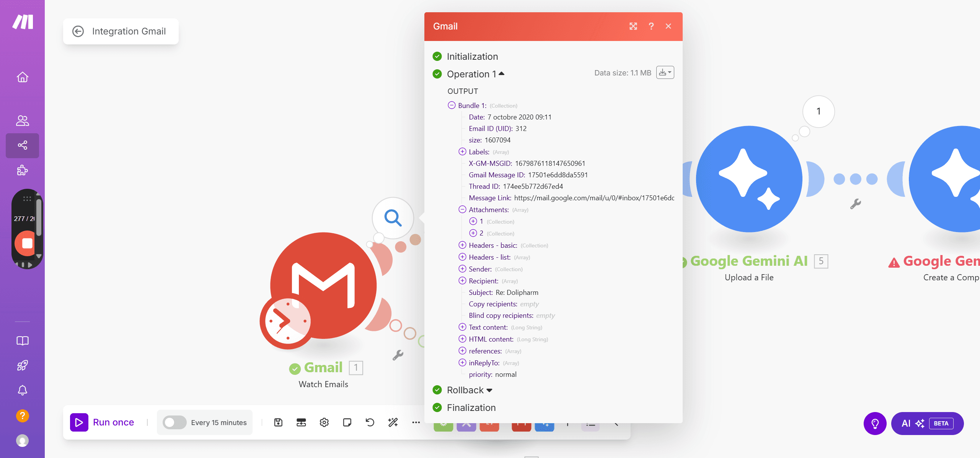Open the puzzle-piece Templates sidebar icon
The height and width of the screenshot is (458, 980).
click(x=23, y=170)
